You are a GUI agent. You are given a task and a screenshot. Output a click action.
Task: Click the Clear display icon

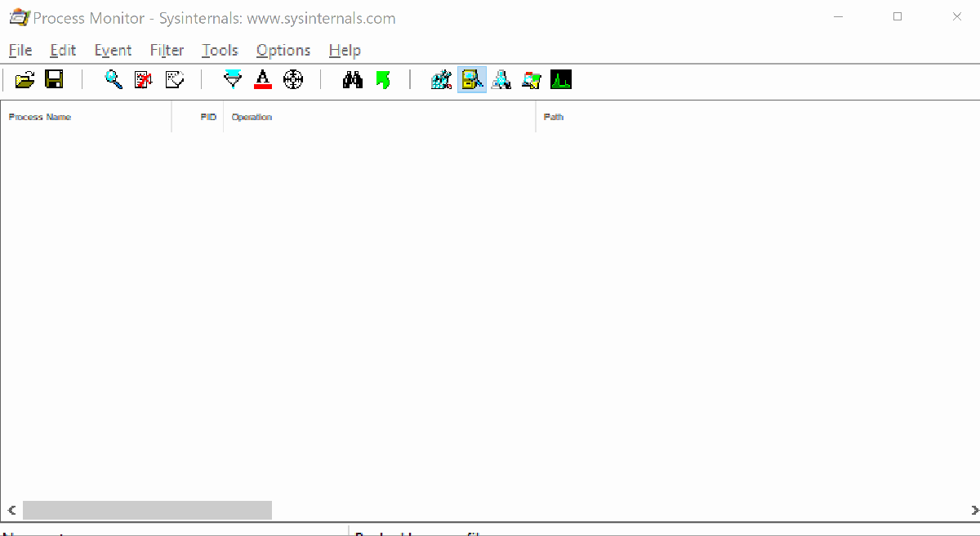click(174, 79)
